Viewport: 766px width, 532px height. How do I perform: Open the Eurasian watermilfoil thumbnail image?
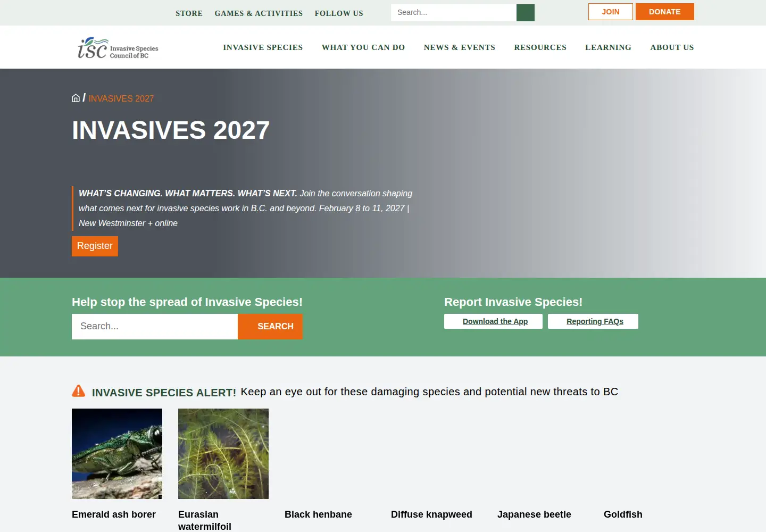pyautogui.click(x=223, y=454)
